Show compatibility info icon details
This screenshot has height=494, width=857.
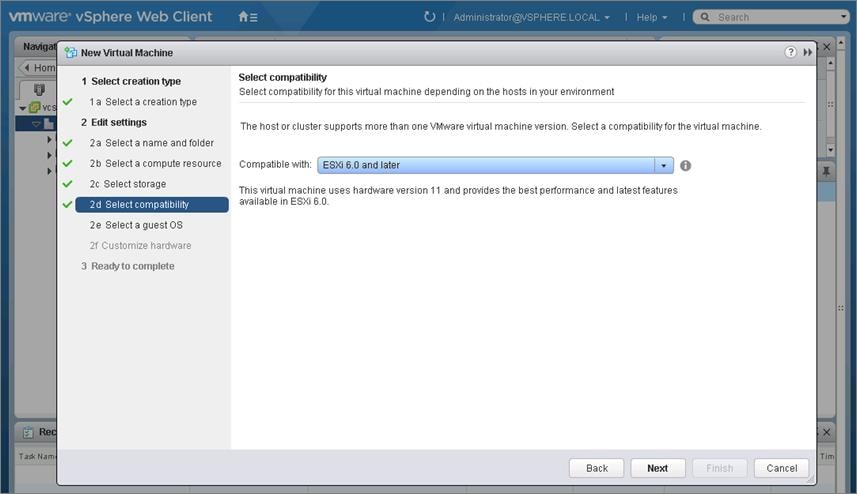click(685, 166)
